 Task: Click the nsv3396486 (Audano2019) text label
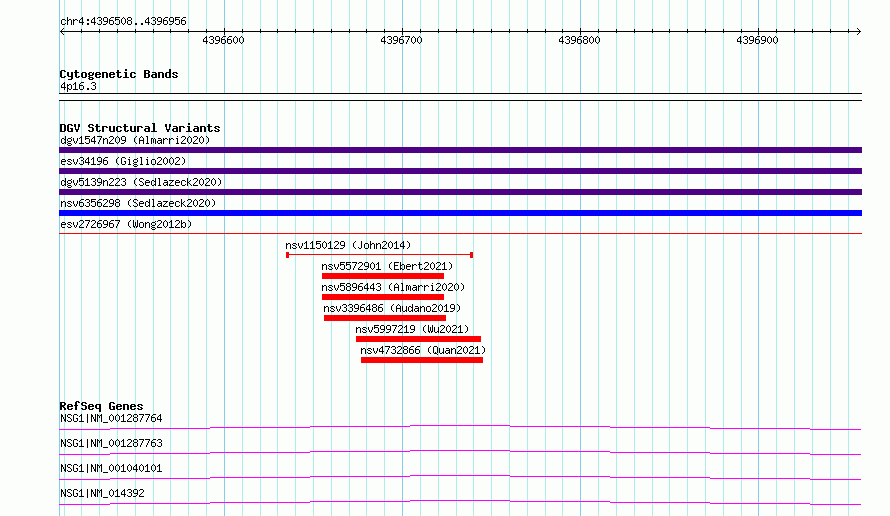[x=392, y=308]
